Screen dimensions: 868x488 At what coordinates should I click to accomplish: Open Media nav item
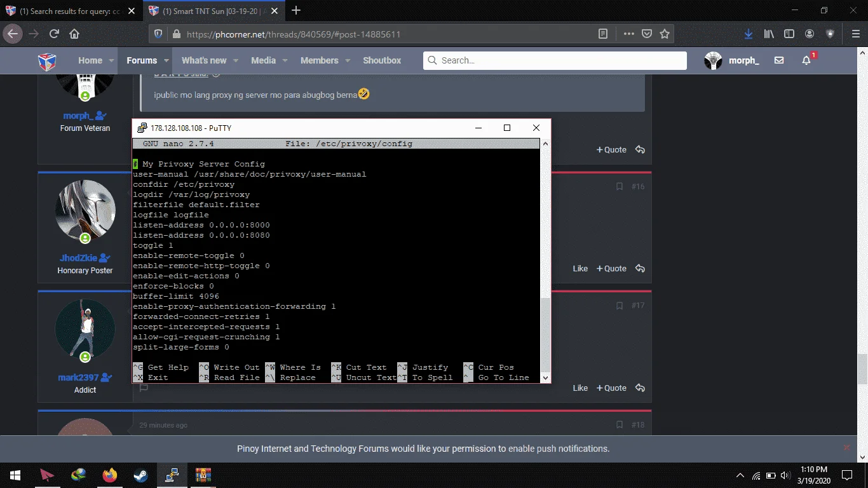click(x=263, y=60)
